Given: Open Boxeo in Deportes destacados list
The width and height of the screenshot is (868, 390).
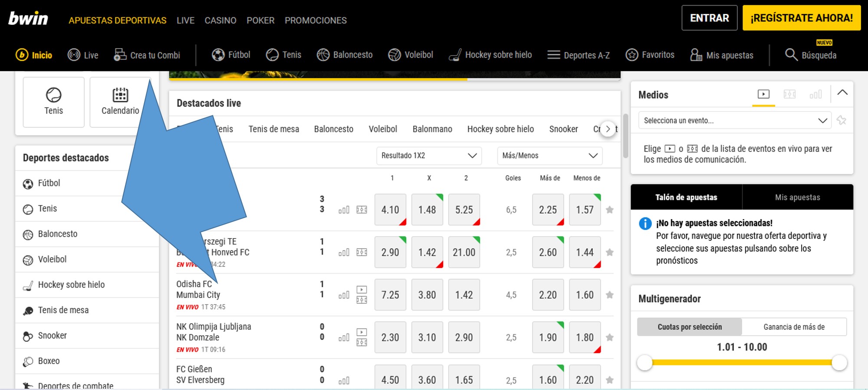Looking at the screenshot, I should 87,361.
